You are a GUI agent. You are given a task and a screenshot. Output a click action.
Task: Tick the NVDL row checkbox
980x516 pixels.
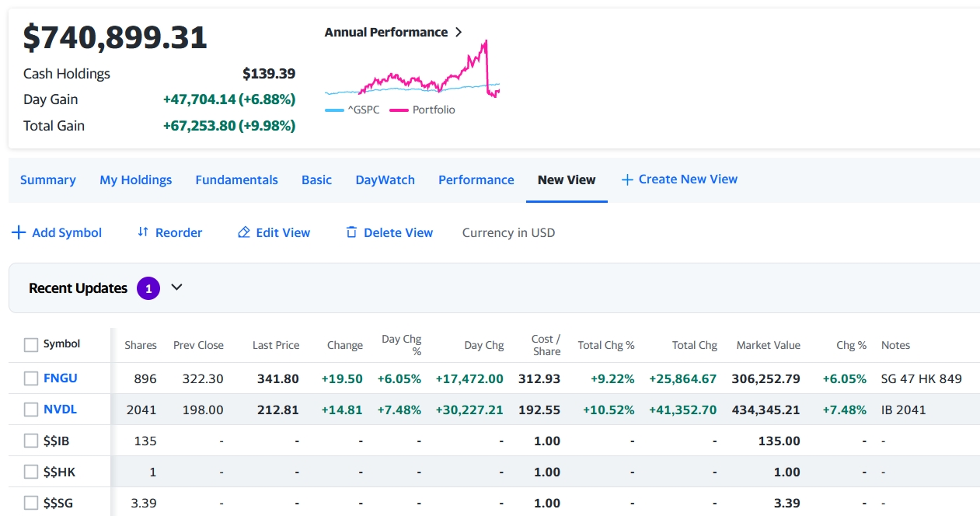tap(31, 410)
